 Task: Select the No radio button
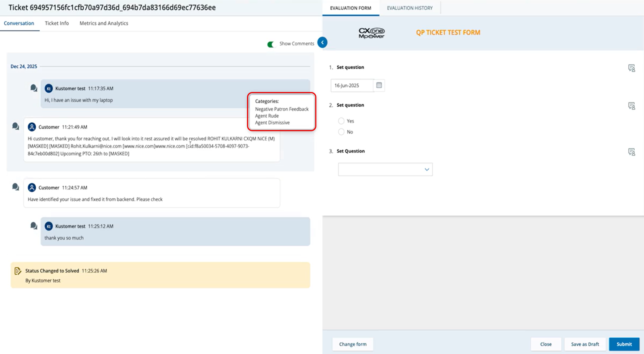point(341,132)
